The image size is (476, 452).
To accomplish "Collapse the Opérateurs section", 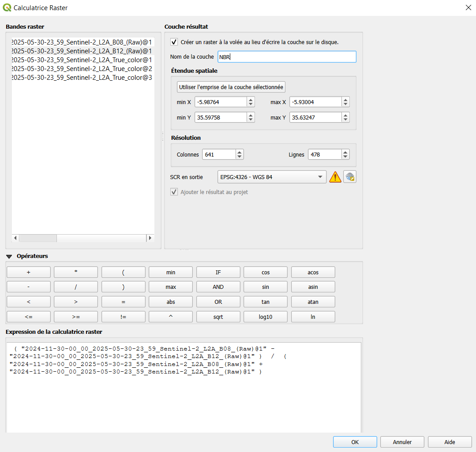I will pos(9,256).
